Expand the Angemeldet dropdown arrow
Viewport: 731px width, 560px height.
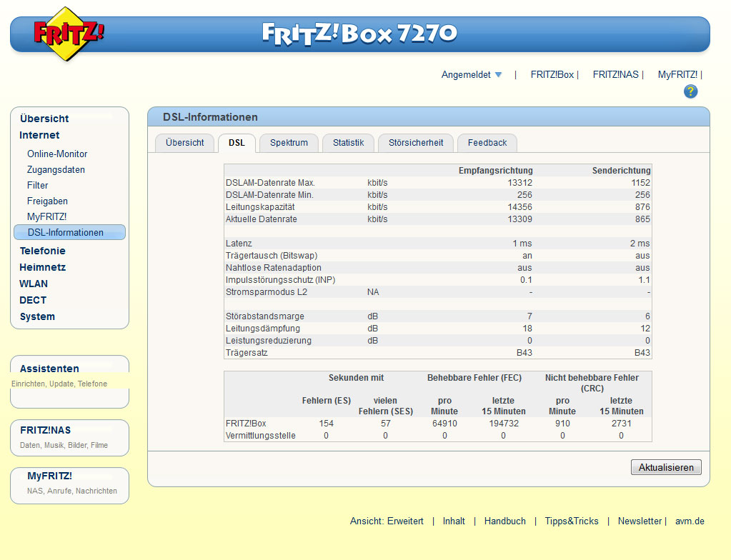pyautogui.click(x=498, y=74)
